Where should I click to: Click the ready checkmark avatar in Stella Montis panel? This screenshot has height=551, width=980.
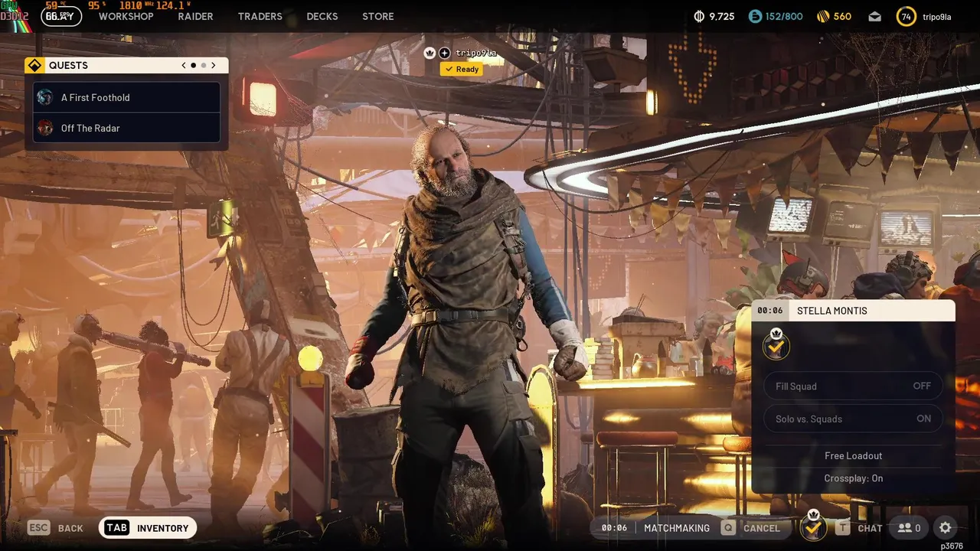pos(776,346)
